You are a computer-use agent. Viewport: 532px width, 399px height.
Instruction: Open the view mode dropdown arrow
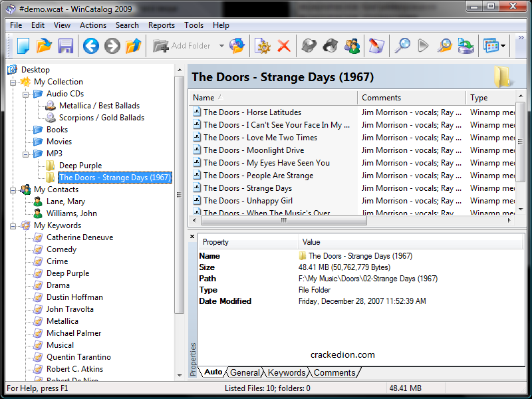(x=503, y=46)
